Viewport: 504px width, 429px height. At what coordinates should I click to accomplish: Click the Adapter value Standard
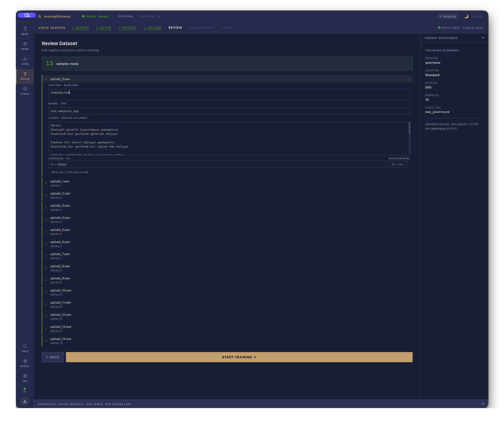pos(432,75)
